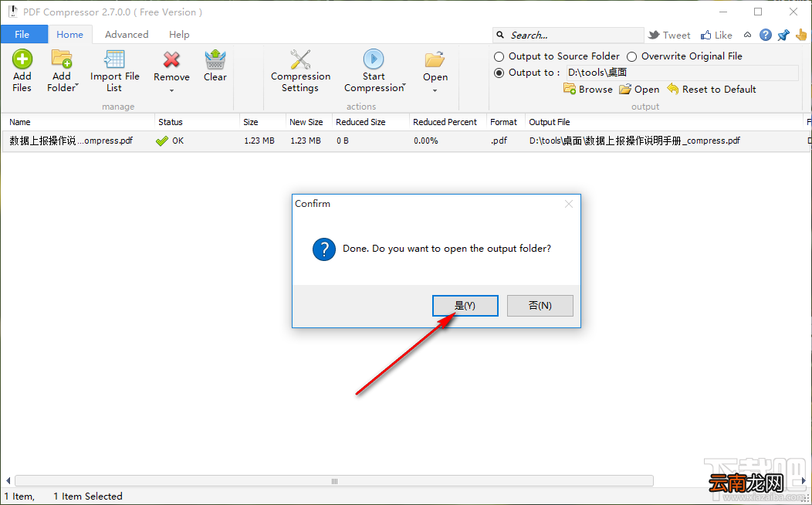Click the Output File column header
Image resolution: width=812 pixels, height=505 pixels.
point(664,122)
